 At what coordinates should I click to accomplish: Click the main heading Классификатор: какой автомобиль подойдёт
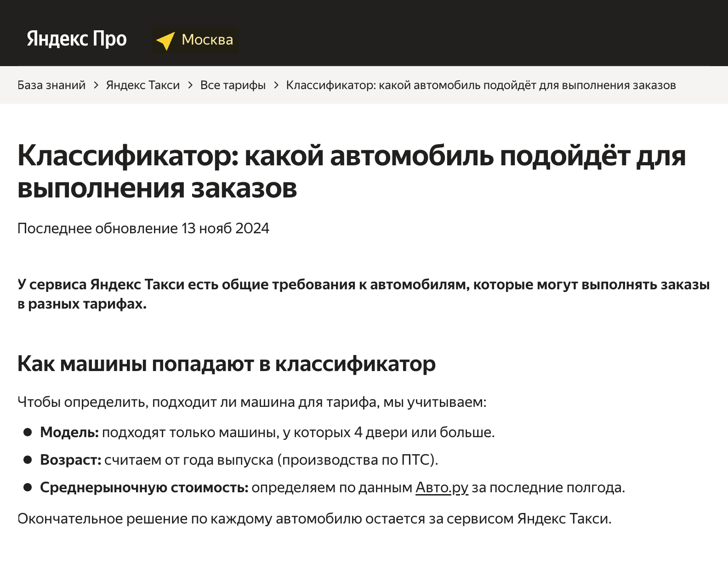click(x=352, y=172)
